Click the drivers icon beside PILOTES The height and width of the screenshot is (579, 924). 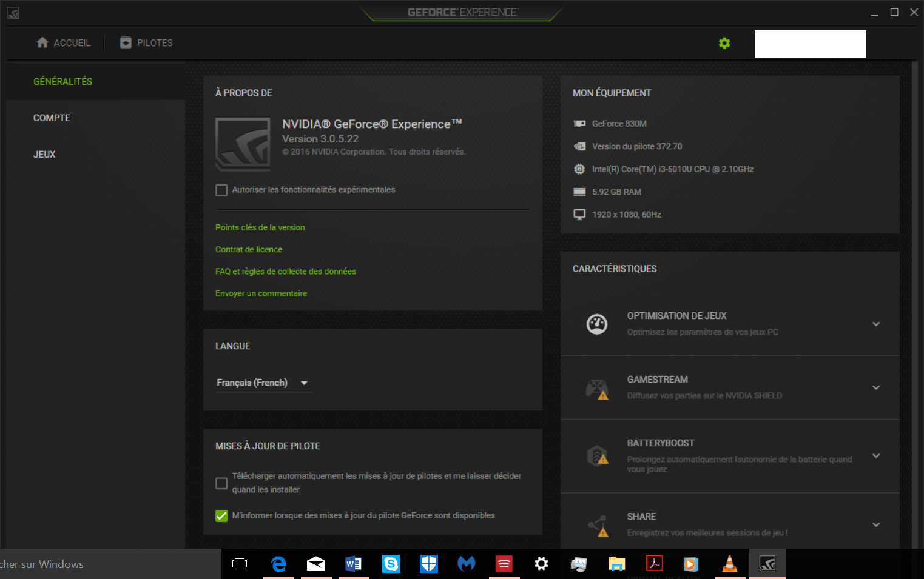126,42
